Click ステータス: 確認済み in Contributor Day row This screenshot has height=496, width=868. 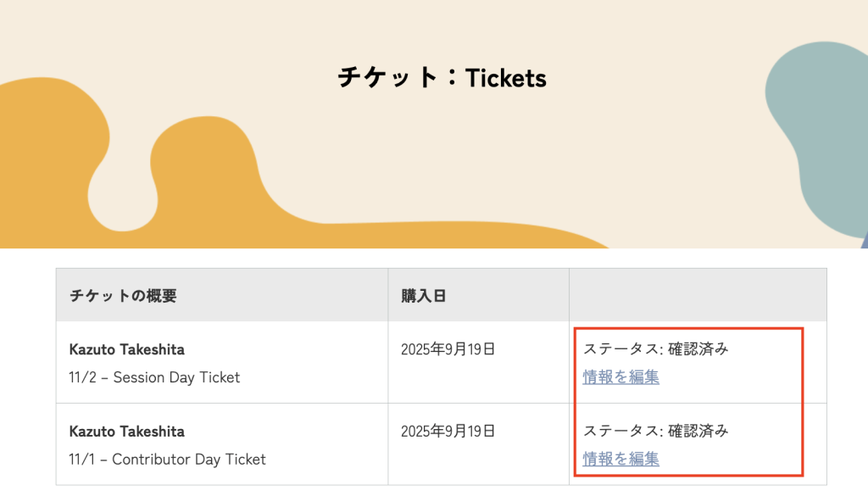pos(656,431)
